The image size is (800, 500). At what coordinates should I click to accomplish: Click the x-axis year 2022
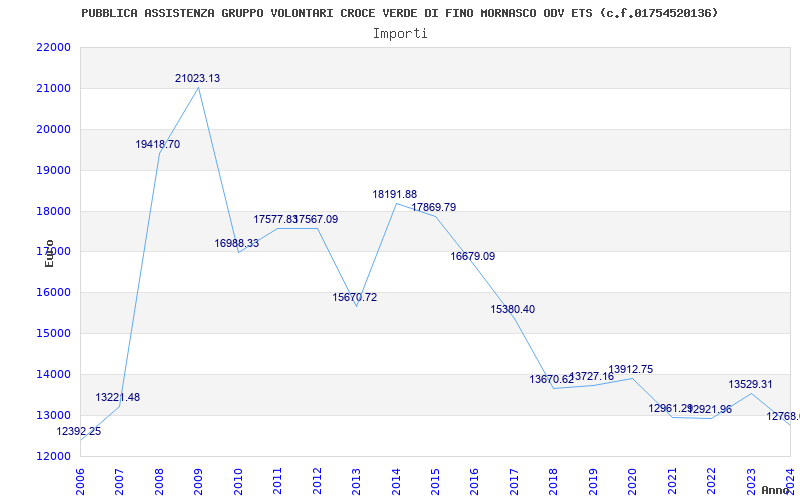click(x=711, y=482)
